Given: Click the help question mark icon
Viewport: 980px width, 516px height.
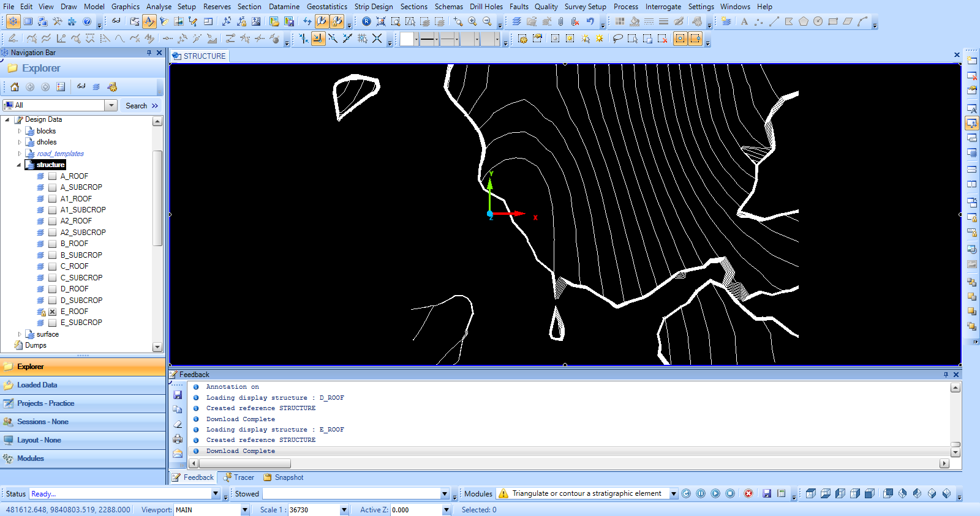Looking at the screenshot, I should (87, 21).
